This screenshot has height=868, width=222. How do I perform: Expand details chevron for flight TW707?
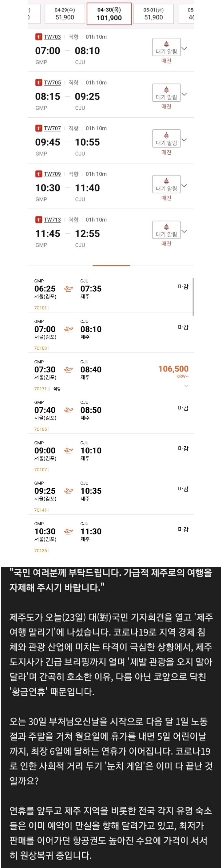[184, 140]
